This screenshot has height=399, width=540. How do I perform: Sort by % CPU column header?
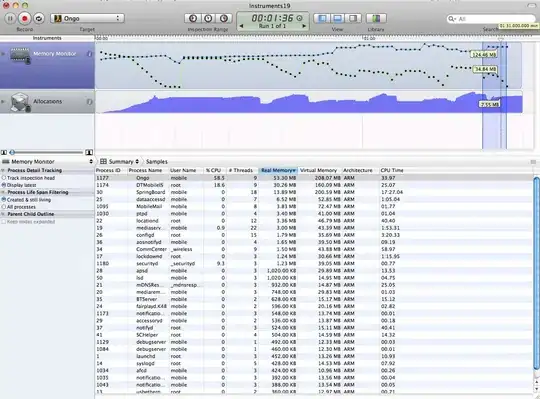click(215, 170)
